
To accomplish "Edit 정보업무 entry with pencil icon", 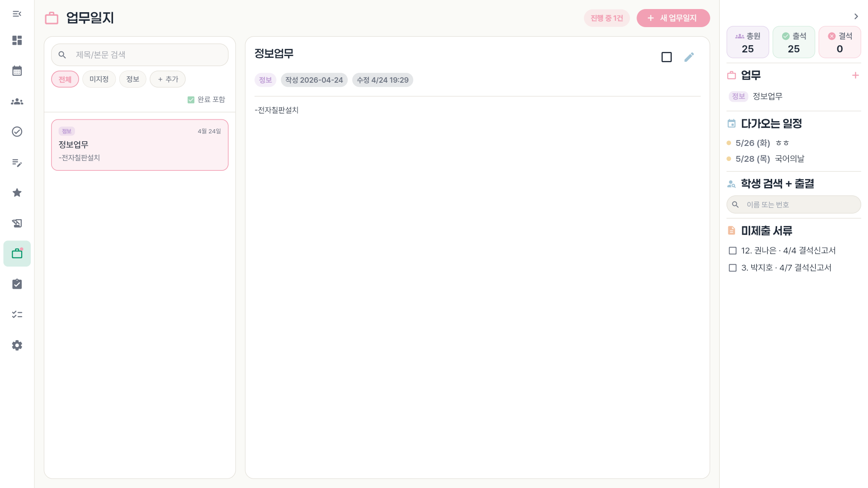I will pos(689,57).
